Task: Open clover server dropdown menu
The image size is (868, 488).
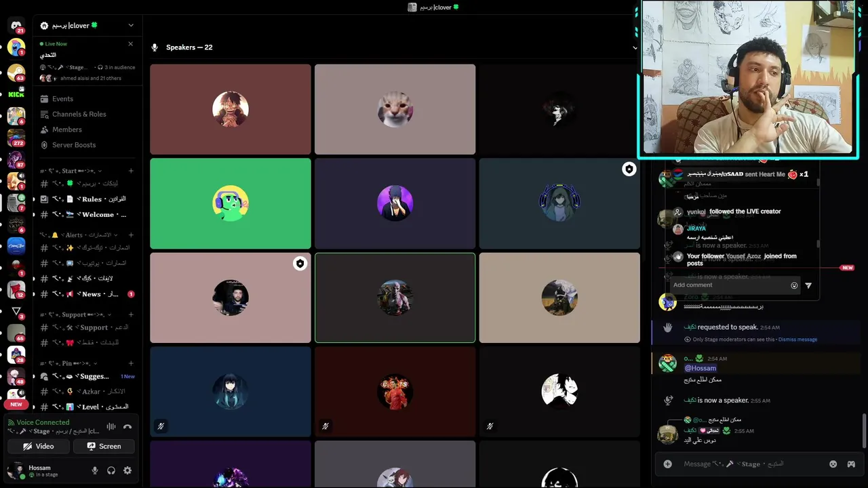Action: [131, 26]
